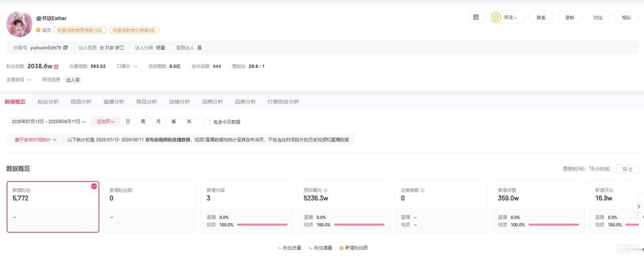Click 预估曝光 video 100.0% progress bar
This screenshot has width=644, height=259.
coord(359,225)
